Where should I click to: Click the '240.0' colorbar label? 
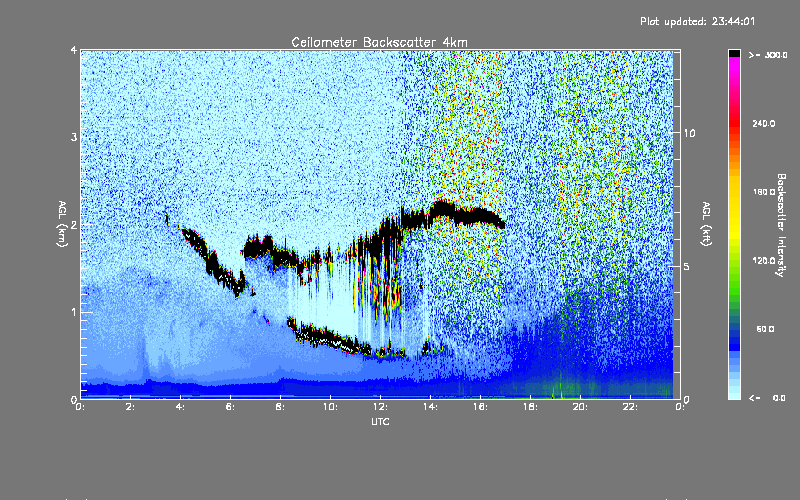point(764,123)
